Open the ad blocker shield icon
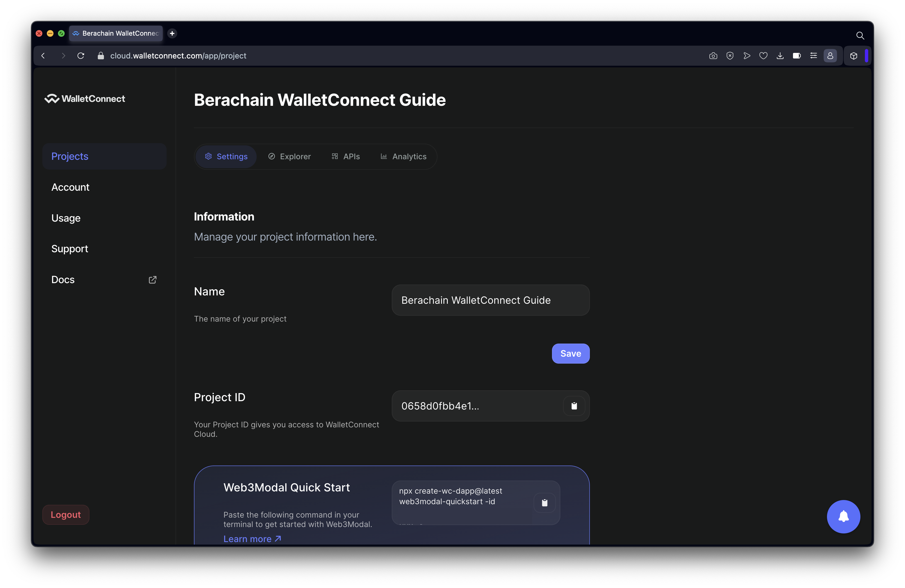The width and height of the screenshot is (905, 588). click(x=730, y=56)
